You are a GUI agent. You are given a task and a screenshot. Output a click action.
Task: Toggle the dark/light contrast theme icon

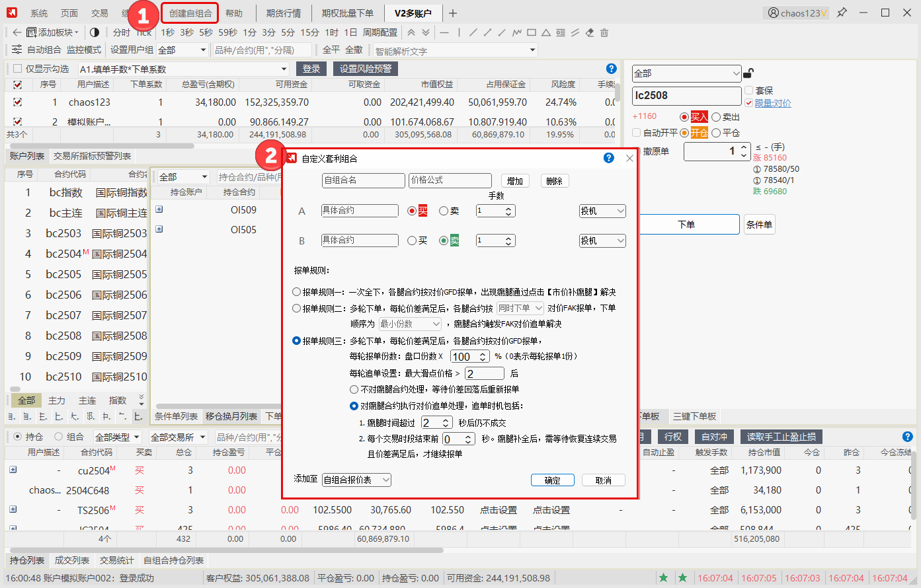[x=95, y=32]
